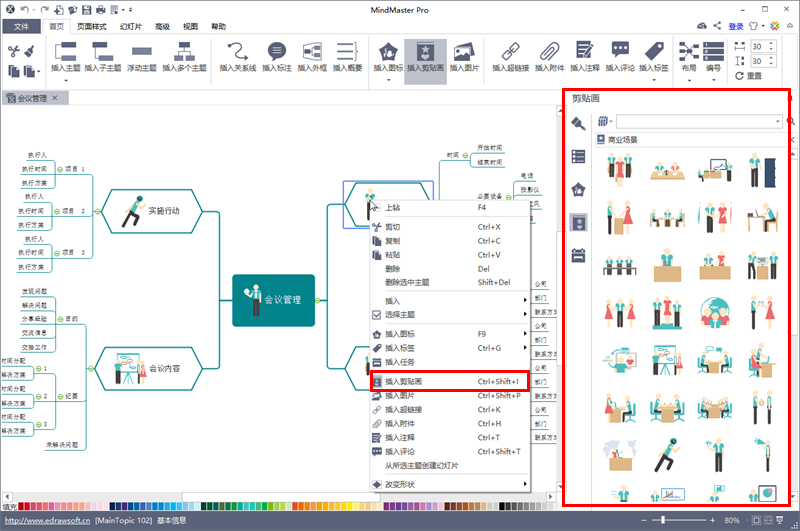Expand the 插入标签 dropdown arrow
This screenshot has height=531, width=800.
point(654,81)
